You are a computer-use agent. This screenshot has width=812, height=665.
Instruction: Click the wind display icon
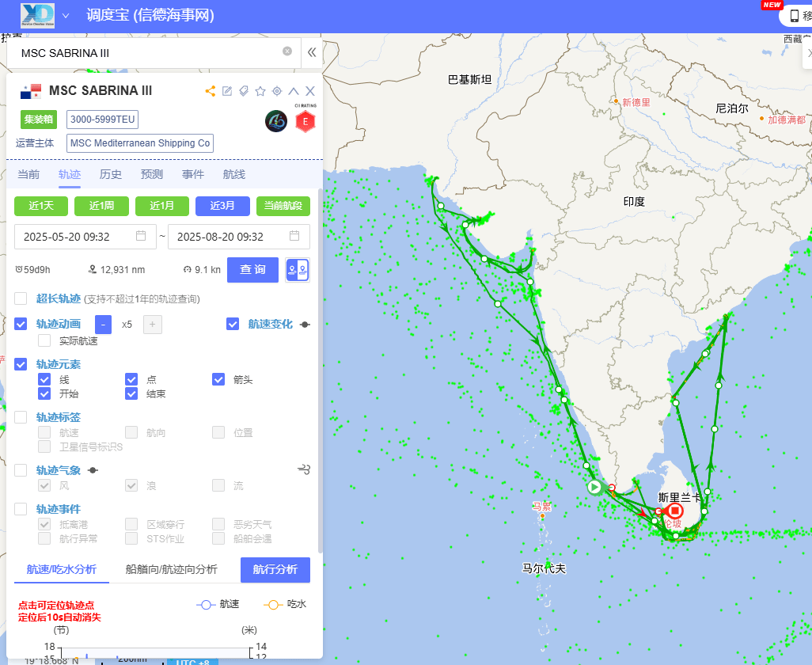tap(304, 469)
